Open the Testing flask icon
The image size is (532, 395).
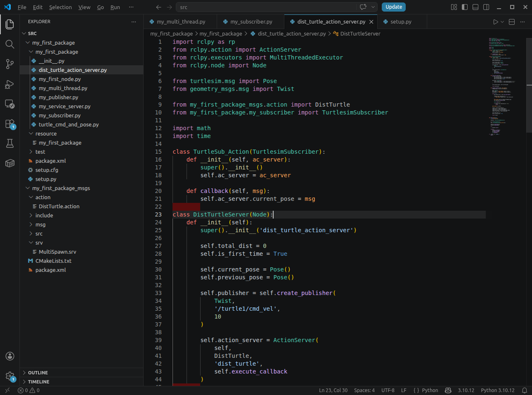tap(9, 143)
